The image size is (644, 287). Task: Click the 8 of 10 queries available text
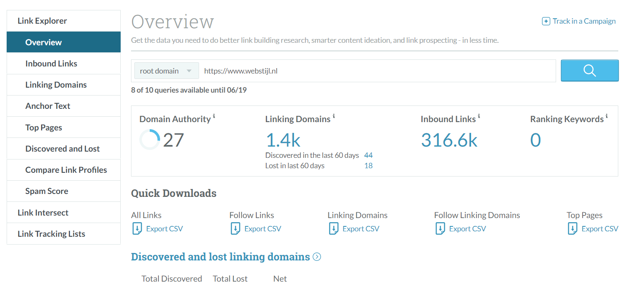click(x=189, y=90)
